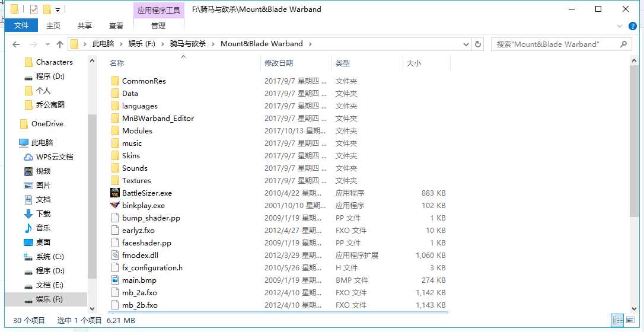Image resolution: width=644 pixels, height=332 pixels.
Task: Click the binkplay.exe file icon
Action: pyautogui.click(x=115, y=205)
